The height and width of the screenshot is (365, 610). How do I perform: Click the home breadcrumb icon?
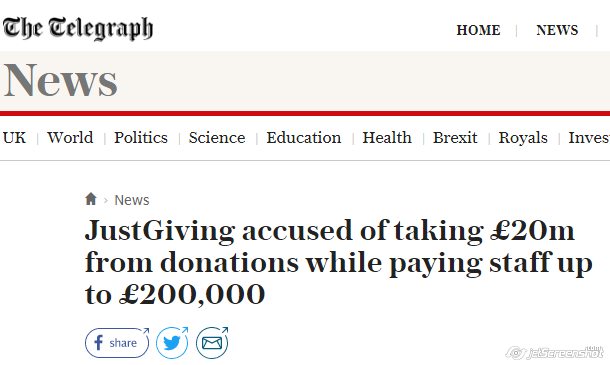click(91, 199)
